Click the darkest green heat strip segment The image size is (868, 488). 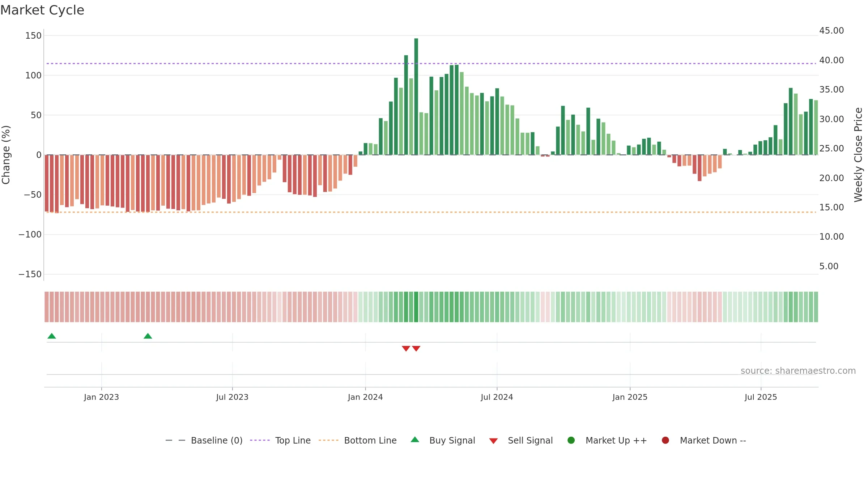point(416,307)
